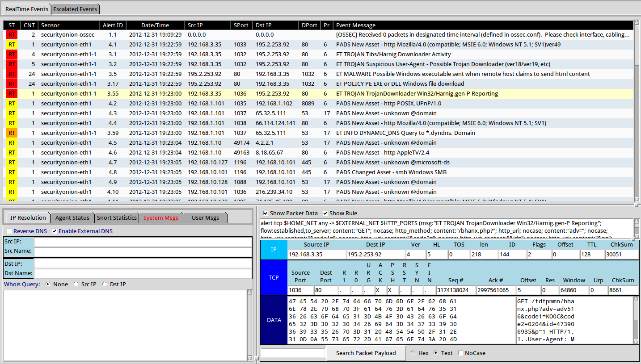The height and width of the screenshot is (364, 641).
Task: Click the Search Packet Payload button
Action: [366, 353]
